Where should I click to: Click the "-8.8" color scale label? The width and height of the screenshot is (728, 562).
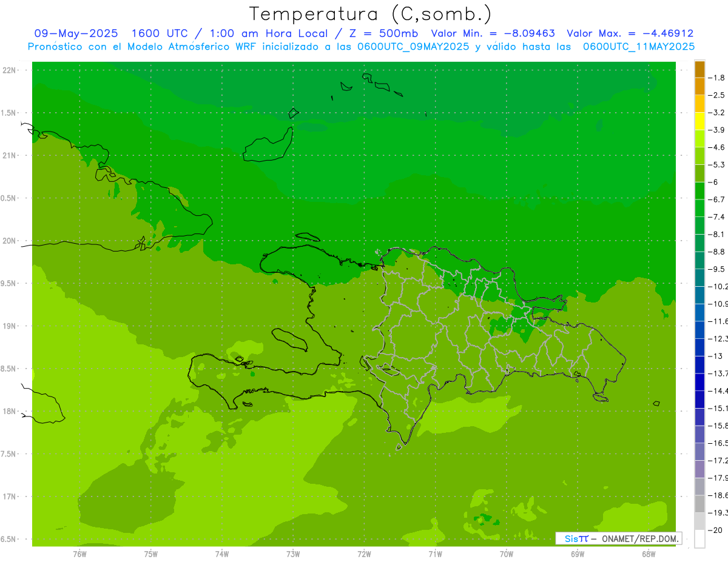(717, 252)
